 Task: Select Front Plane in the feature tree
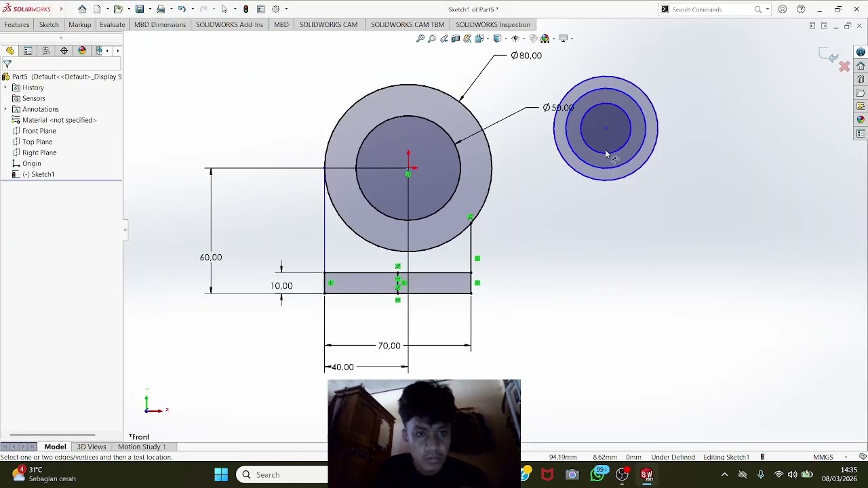point(39,131)
